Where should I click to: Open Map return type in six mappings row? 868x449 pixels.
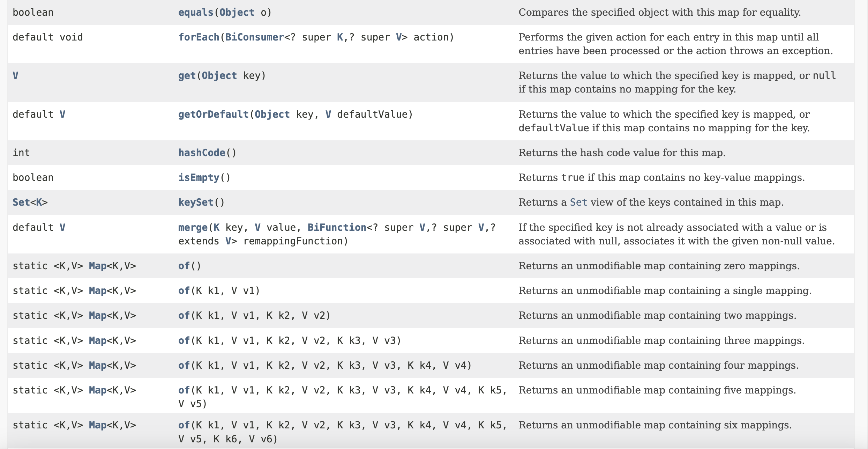pyautogui.click(x=97, y=425)
